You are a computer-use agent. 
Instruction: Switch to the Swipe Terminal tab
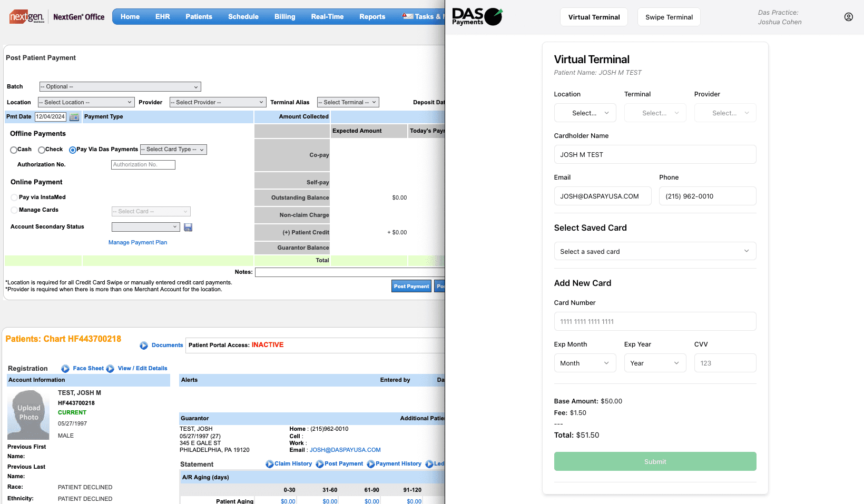pyautogui.click(x=669, y=17)
